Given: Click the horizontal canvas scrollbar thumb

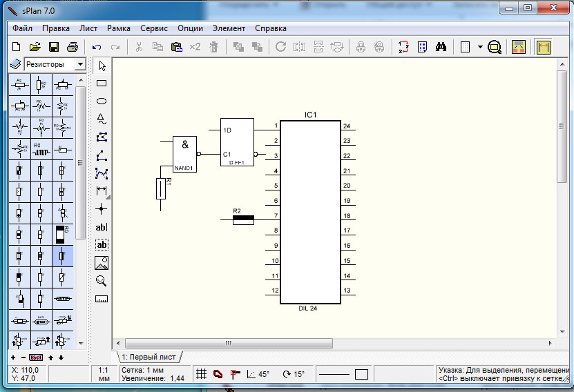Looking at the screenshot, I should click(x=229, y=343).
